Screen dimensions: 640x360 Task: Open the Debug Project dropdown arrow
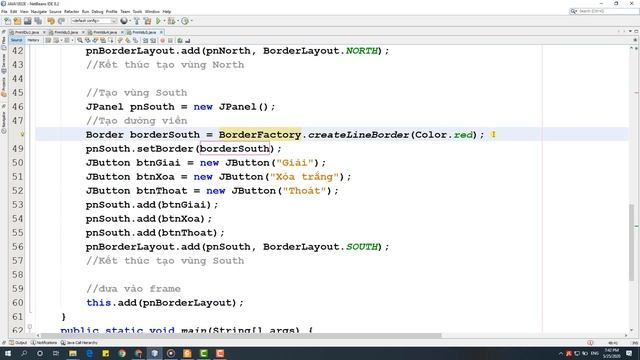point(178,21)
